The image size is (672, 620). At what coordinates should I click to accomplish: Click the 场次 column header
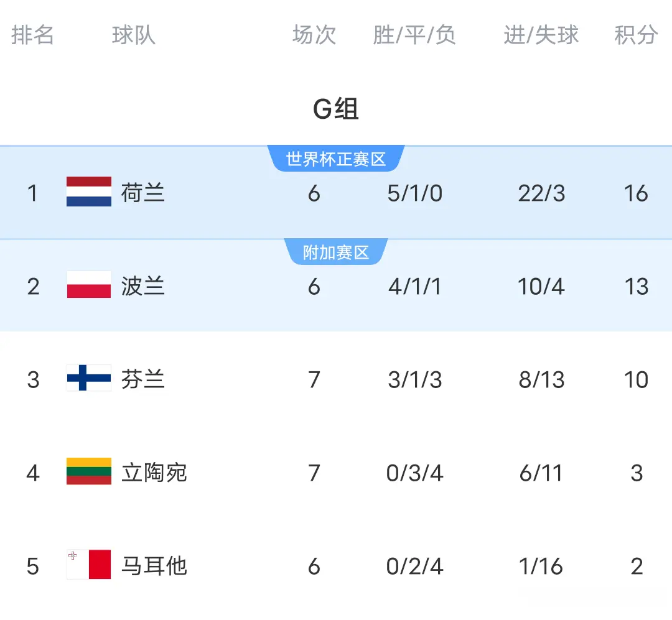313,36
